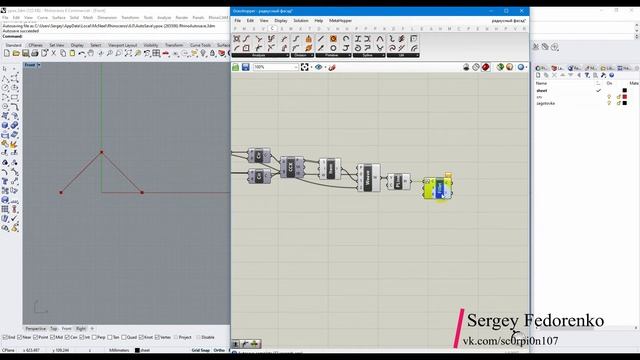
Task: Click the green document preview icon in Grasshopper
Action: [x=500, y=67]
